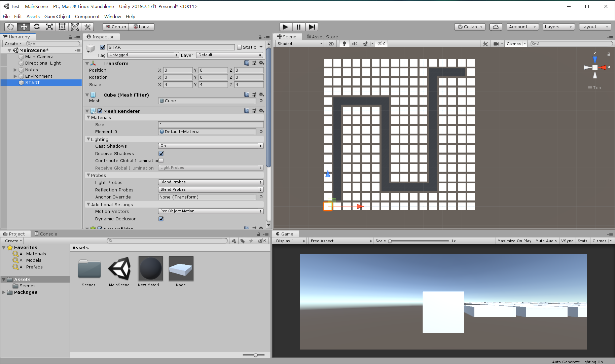Screen dimensions: 615x364
Task: Click the Mute Audio button
Action: tap(546, 241)
